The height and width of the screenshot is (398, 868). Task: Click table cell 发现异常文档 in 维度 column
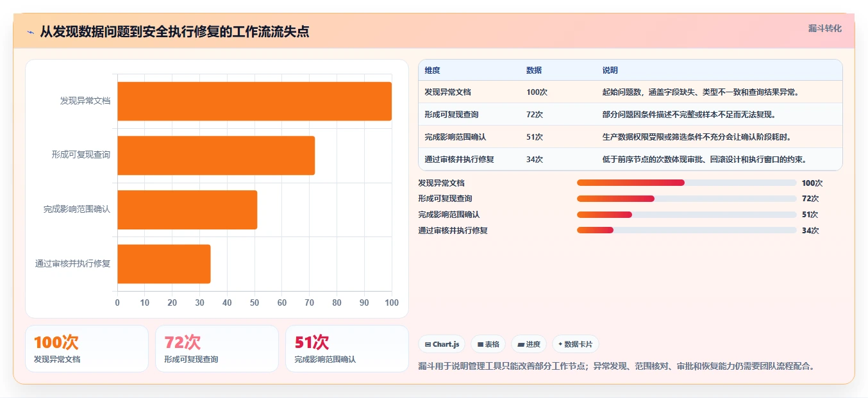(x=447, y=92)
